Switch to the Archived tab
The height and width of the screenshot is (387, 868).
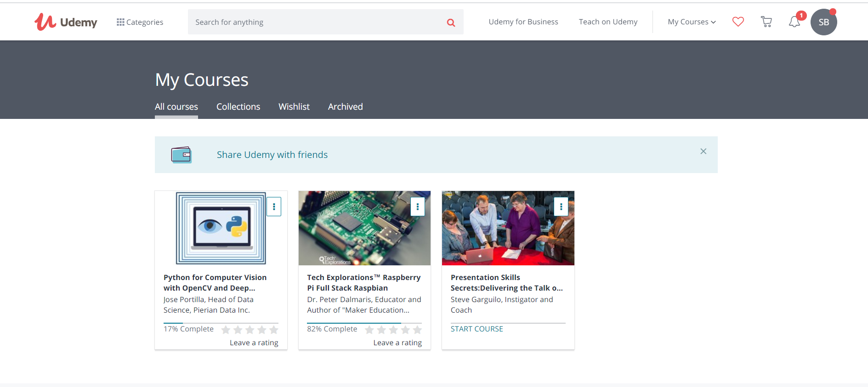click(346, 107)
